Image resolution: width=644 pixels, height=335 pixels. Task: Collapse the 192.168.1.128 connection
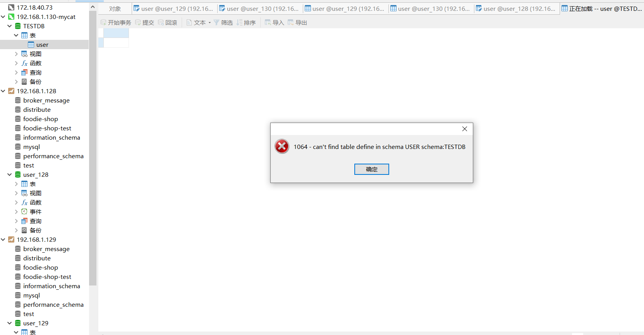[3, 91]
